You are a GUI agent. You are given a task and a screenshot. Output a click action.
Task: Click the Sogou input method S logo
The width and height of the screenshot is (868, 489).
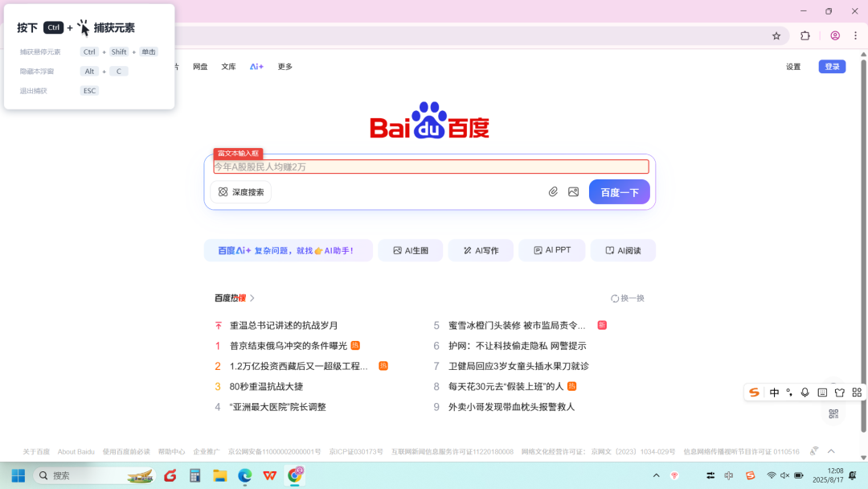[754, 392]
